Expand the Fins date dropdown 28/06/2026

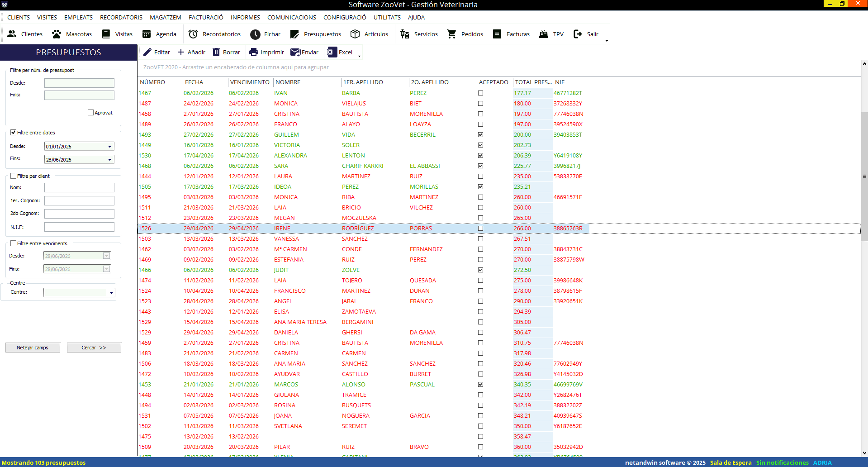point(109,159)
